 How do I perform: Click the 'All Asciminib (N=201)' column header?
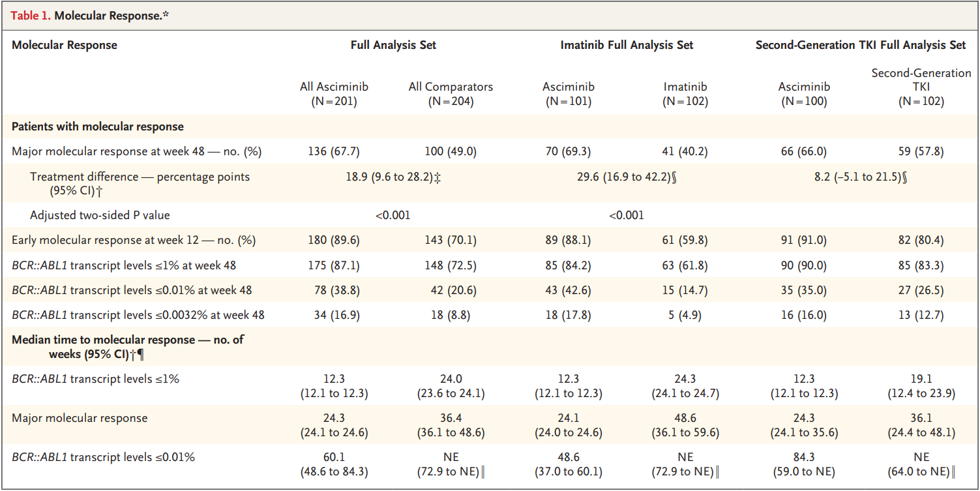[x=334, y=94]
